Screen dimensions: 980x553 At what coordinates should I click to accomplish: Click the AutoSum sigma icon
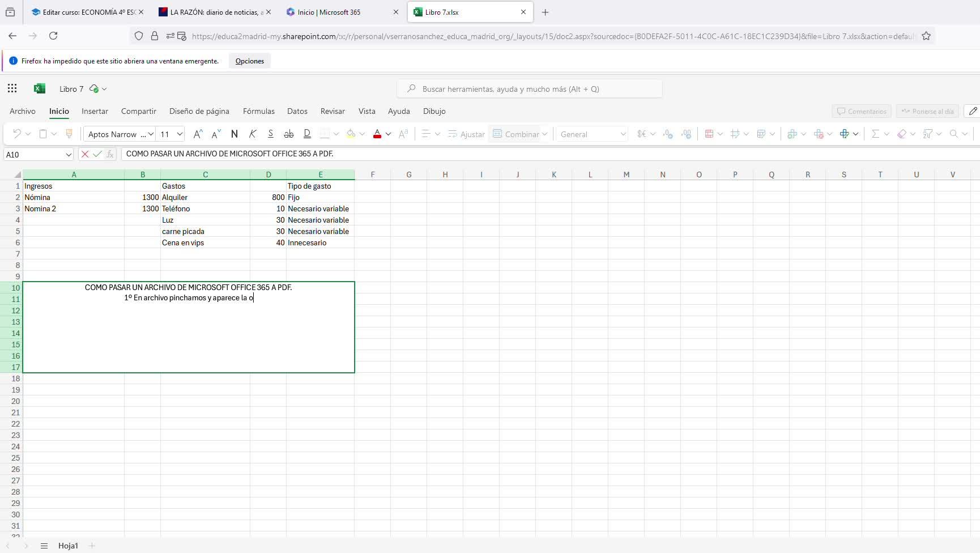(875, 134)
